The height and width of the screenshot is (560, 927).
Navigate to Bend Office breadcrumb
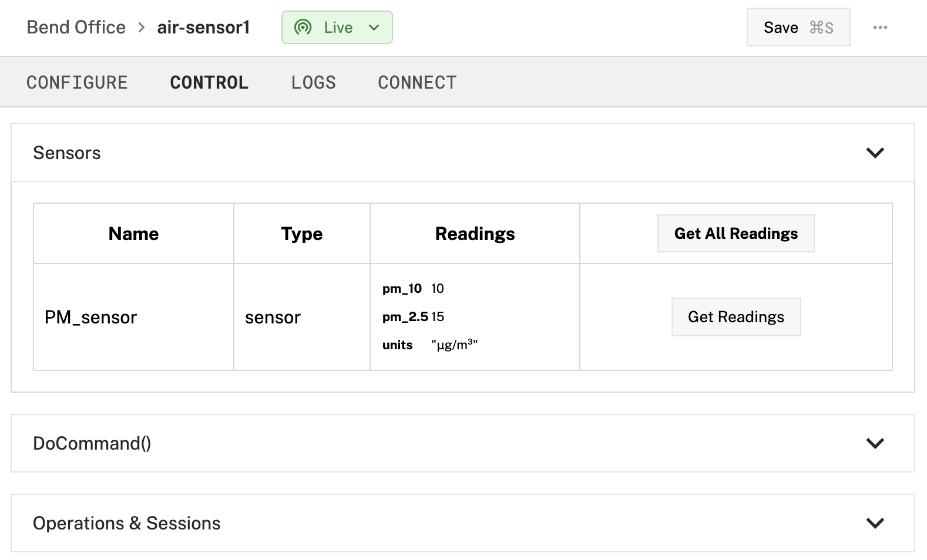pyautogui.click(x=76, y=28)
